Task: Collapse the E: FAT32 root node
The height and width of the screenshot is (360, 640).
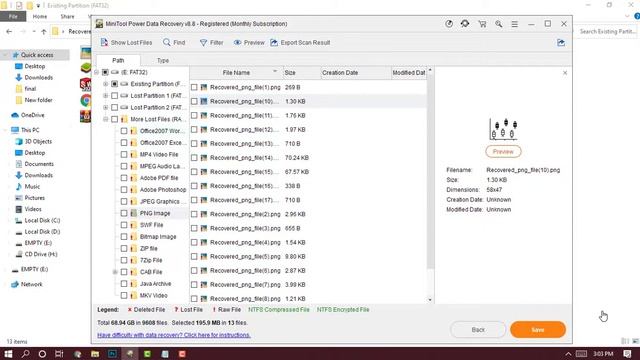Action: [x=97, y=72]
